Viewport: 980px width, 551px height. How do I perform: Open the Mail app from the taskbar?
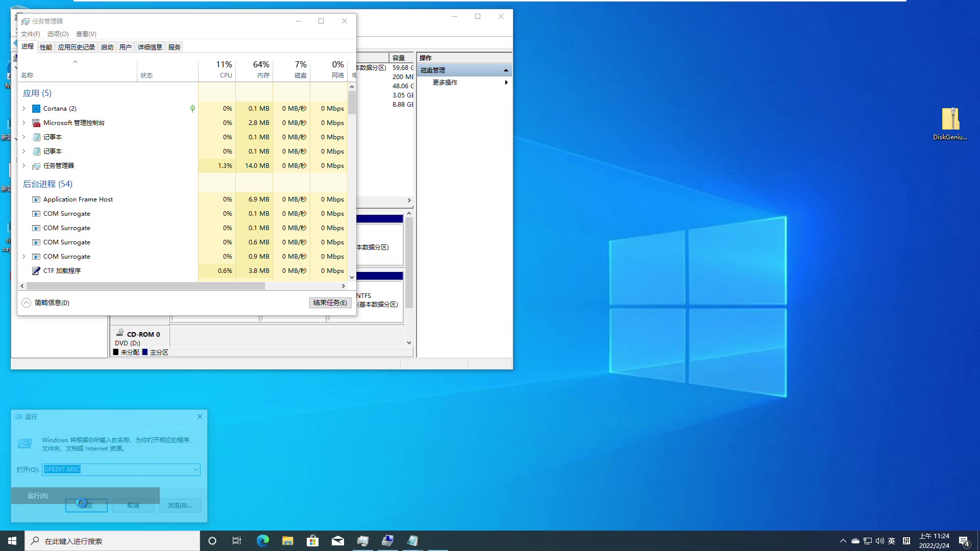[x=338, y=540]
